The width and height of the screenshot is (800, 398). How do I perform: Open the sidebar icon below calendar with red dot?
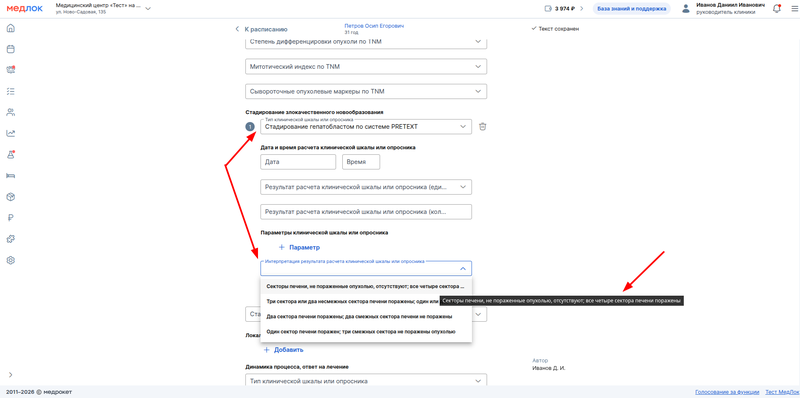[10, 70]
